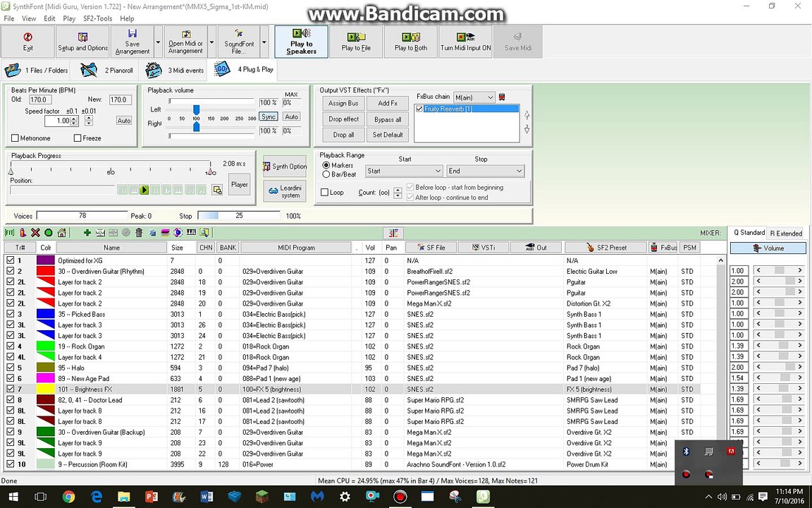Click the green circle track toolbar icon
Viewport: 812px width, 508px height.
point(48,233)
